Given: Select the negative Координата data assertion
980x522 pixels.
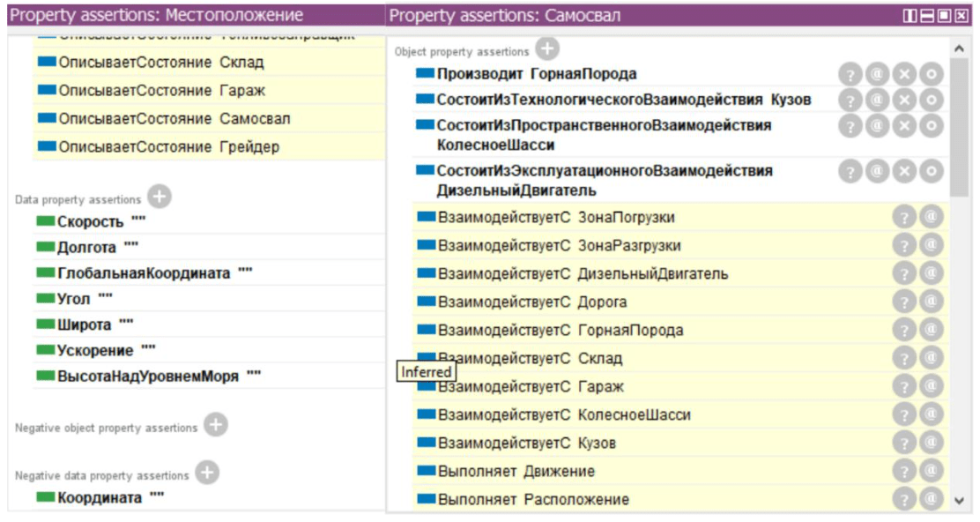Looking at the screenshot, I should point(99,498).
